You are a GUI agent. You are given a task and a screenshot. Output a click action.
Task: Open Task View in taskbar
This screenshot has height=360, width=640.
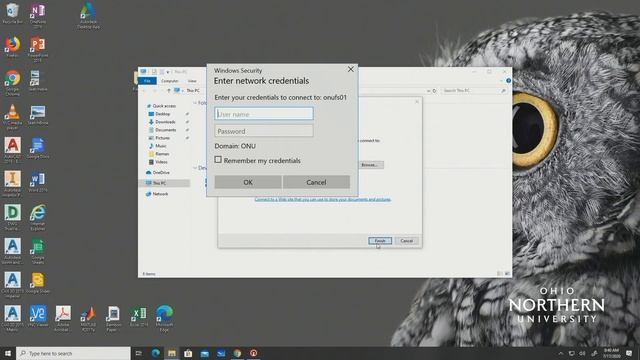click(138, 353)
